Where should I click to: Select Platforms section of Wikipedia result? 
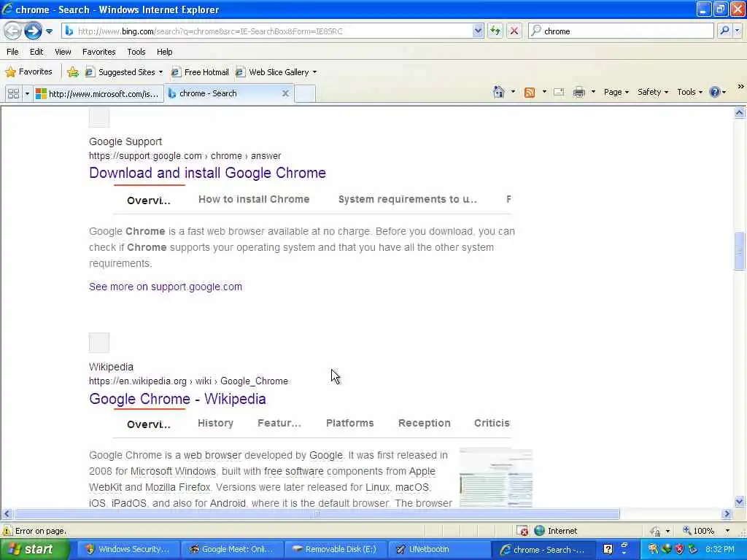(x=349, y=423)
